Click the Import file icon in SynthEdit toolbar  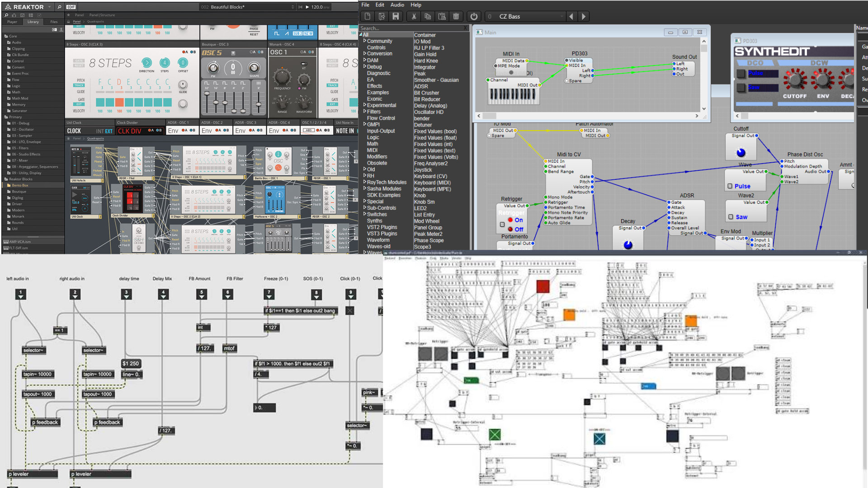[382, 17]
